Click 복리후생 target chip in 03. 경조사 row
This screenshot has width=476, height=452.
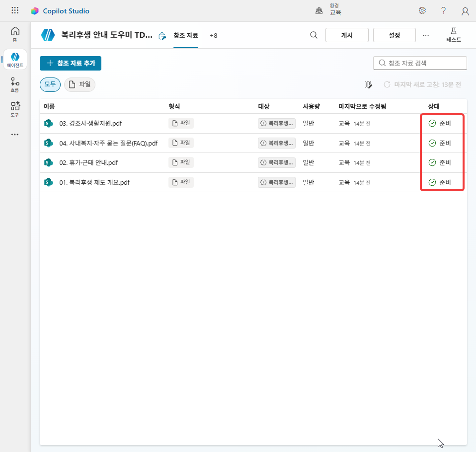(x=277, y=123)
